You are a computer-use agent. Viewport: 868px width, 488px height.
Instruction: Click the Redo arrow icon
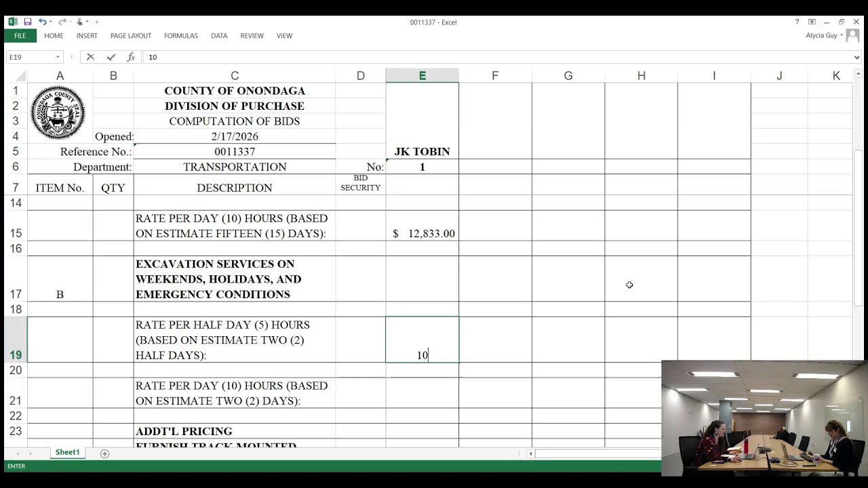tap(62, 22)
